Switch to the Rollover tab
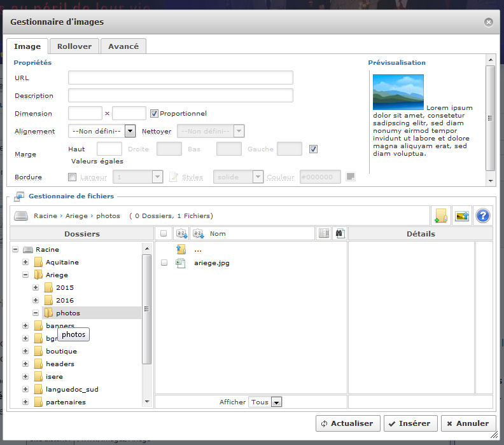 [74, 46]
